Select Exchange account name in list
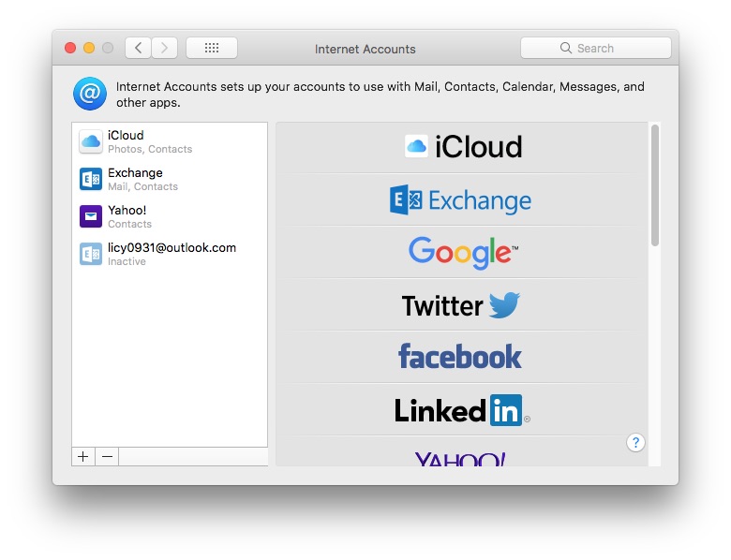The width and height of the screenshot is (731, 560). (135, 173)
